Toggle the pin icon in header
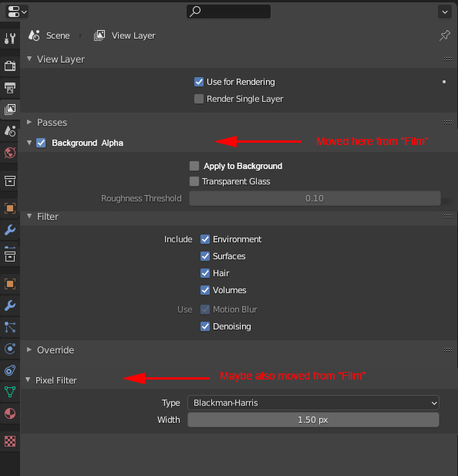 pos(445,35)
